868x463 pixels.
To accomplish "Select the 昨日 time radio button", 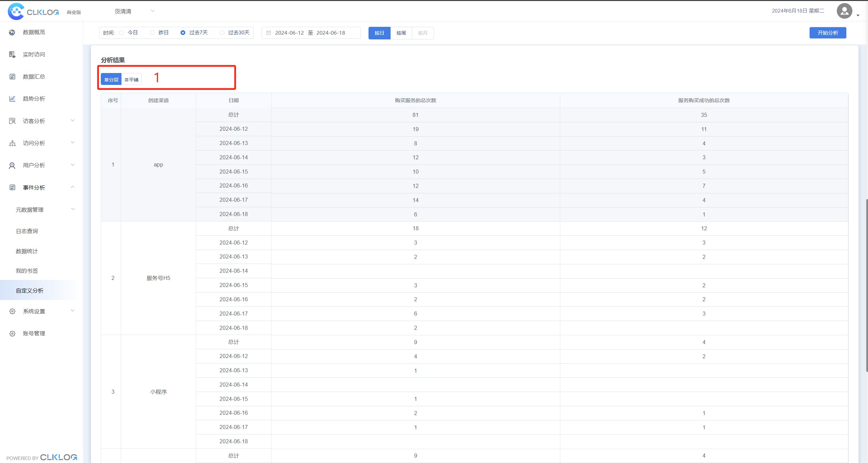I will [152, 33].
